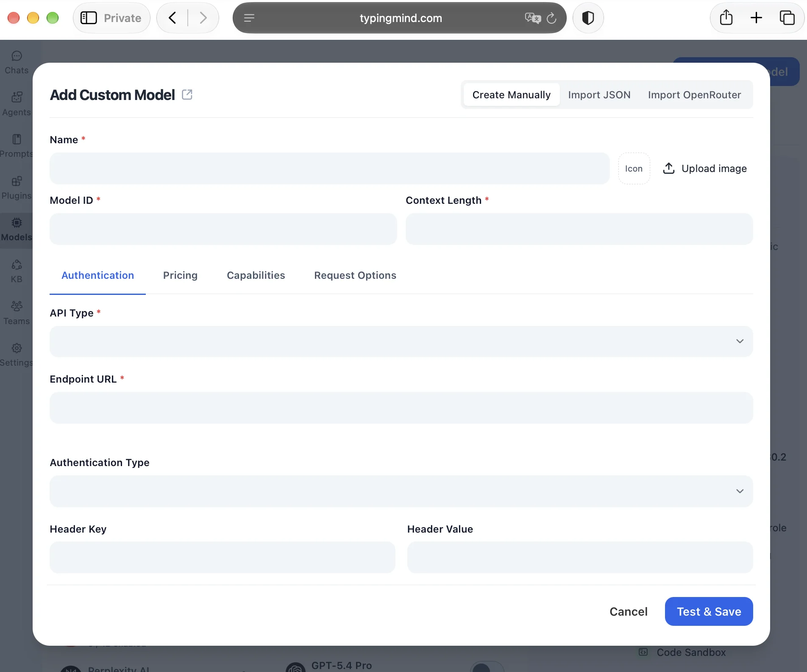
Task: Open the Prompts sidebar section
Action: tap(17, 146)
